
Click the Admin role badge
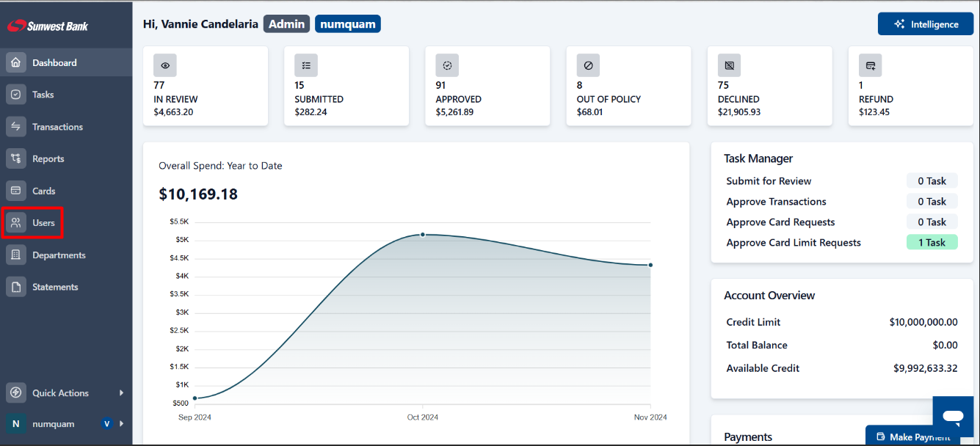(286, 24)
